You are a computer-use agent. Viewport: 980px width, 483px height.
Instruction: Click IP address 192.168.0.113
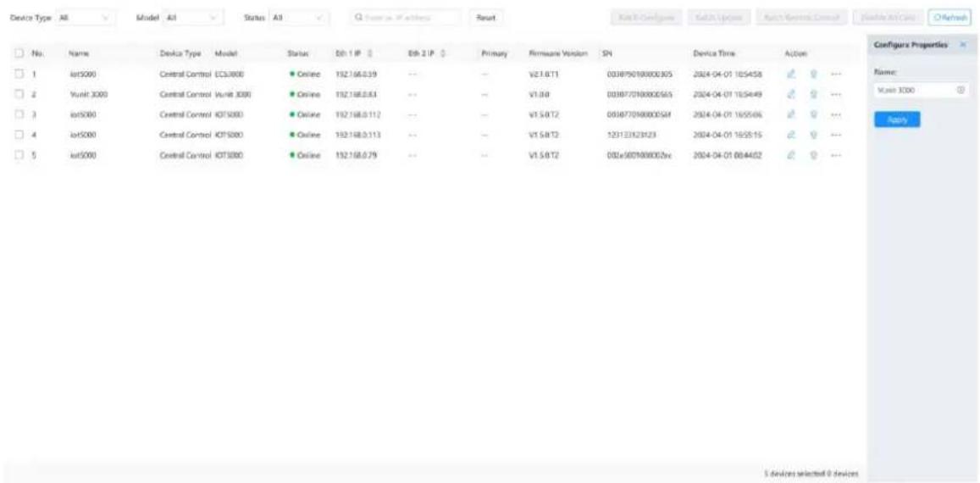tap(359, 135)
